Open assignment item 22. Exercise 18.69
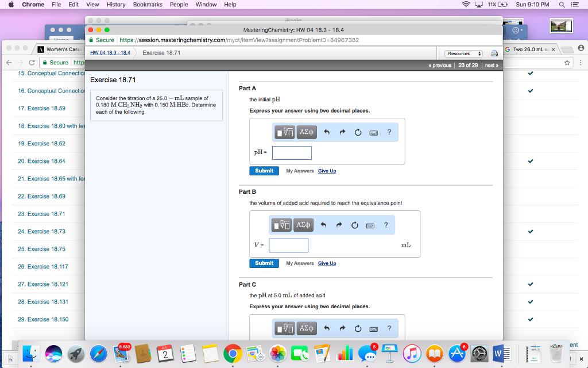 (41, 197)
